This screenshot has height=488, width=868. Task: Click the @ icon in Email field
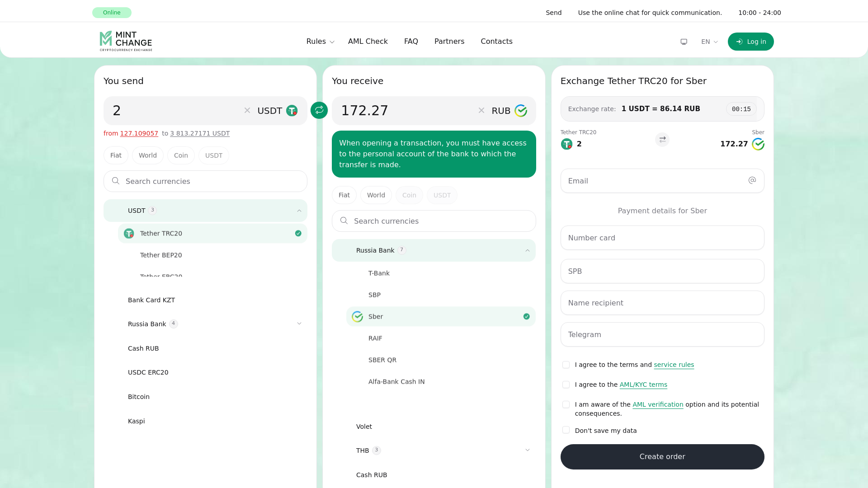tap(752, 180)
